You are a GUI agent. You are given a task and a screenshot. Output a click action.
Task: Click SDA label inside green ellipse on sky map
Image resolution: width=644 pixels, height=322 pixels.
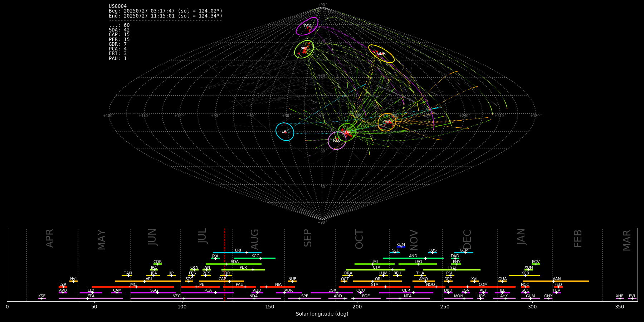click(x=346, y=132)
